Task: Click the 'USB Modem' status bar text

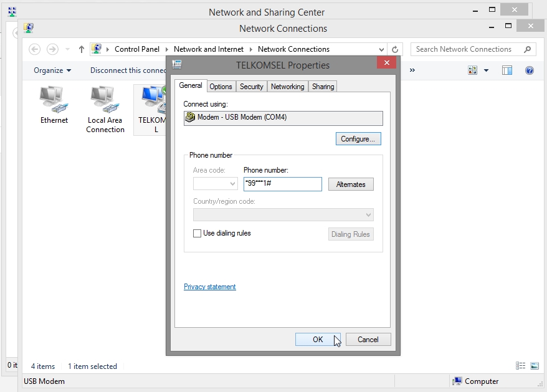Action: pos(44,381)
